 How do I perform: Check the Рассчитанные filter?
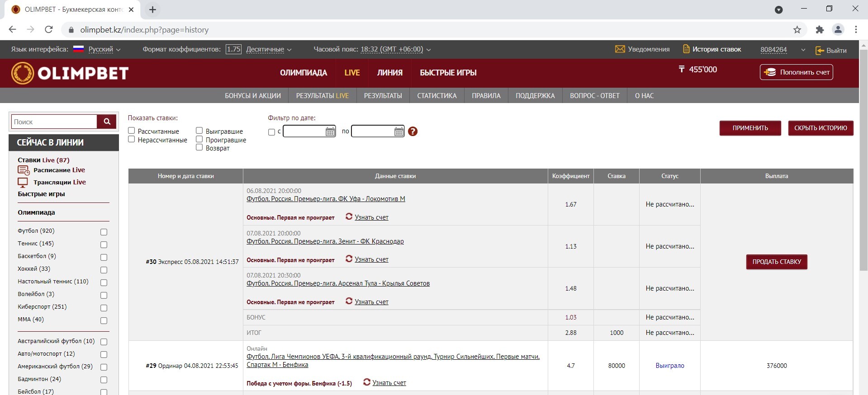132,131
